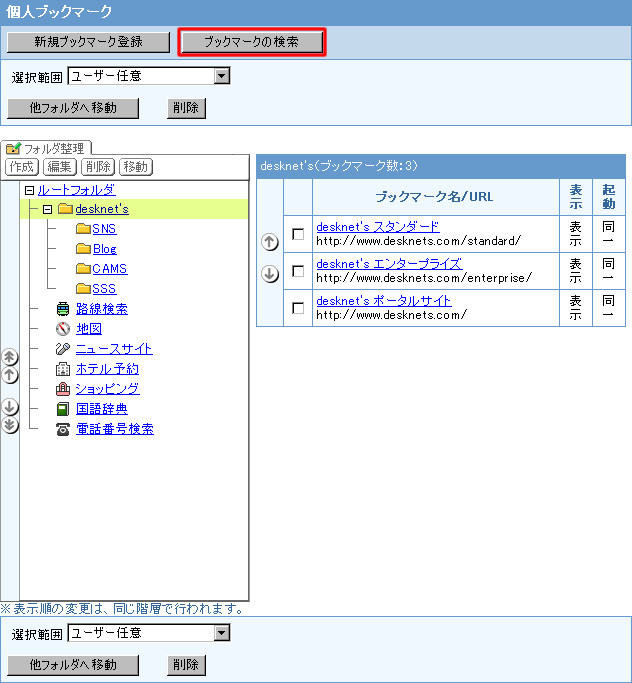632x683 pixels.
Task: Tick the desknet's ポータルサイト checkbox
Action: coord(298,308)
